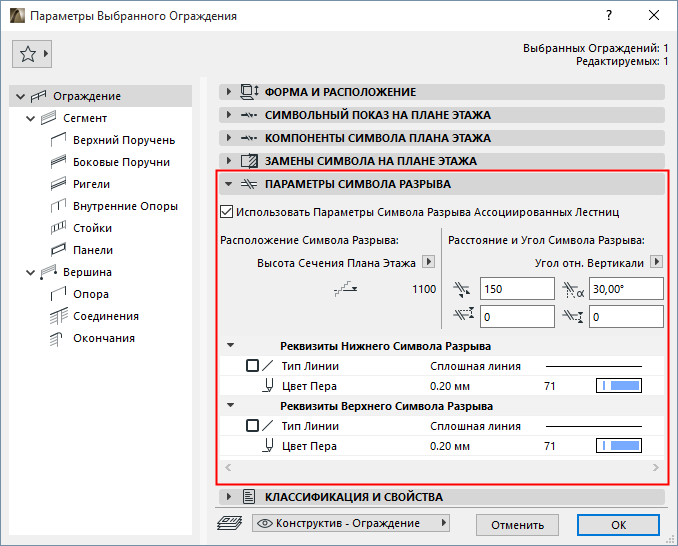Click the Боковые Поручни icon

click(x=58, y=162)
